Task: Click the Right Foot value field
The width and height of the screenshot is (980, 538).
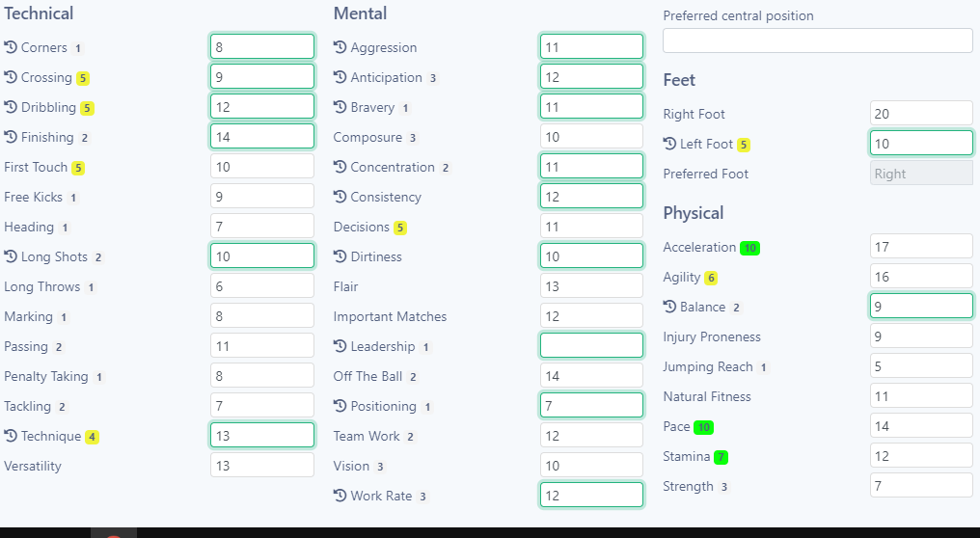Action: pyautogui.click(x=921, y=113)
